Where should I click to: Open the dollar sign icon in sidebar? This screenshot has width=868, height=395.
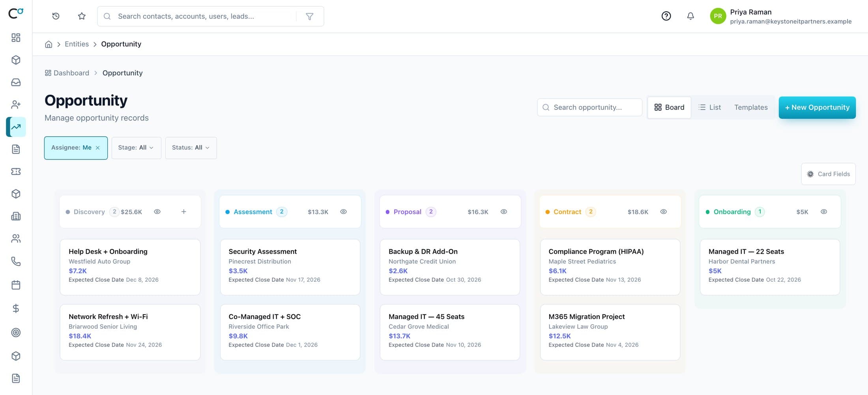16,309
